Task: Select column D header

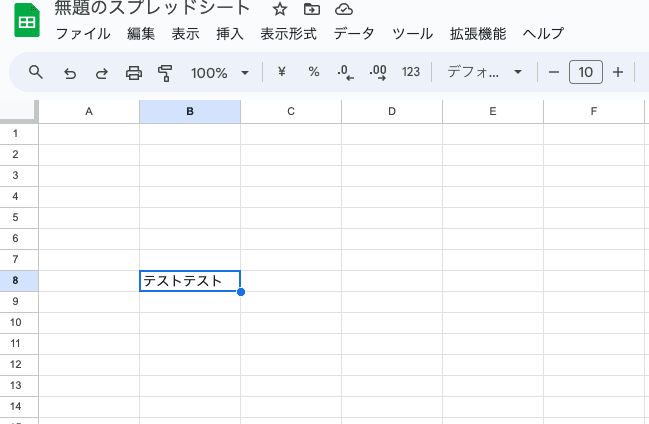Action: click(x=392, y=111)
